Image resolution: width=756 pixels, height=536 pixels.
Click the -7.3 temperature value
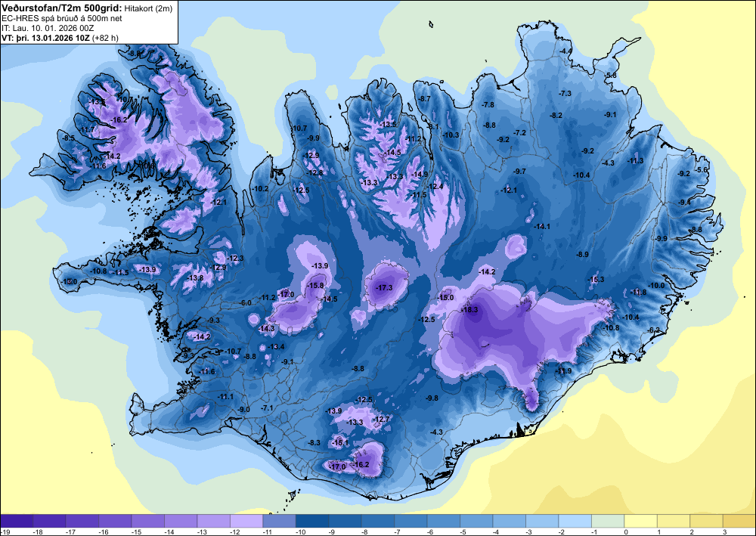click(565, 93)
